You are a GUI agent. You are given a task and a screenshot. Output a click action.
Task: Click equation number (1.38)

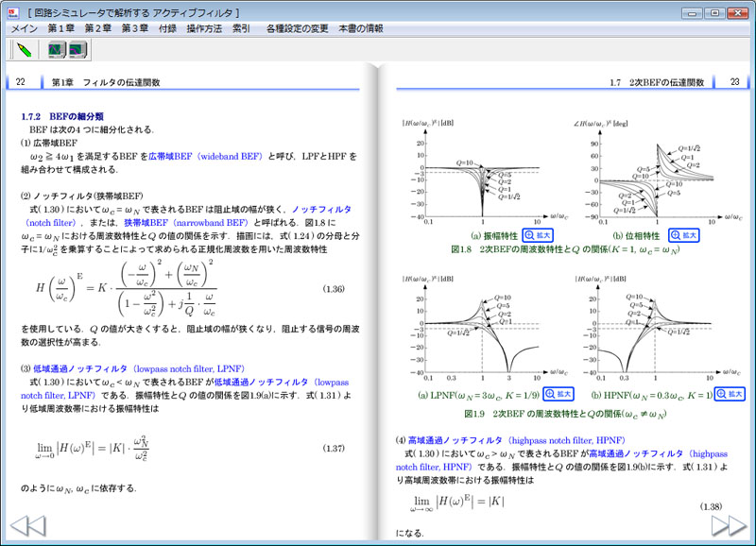coord(711,506)
